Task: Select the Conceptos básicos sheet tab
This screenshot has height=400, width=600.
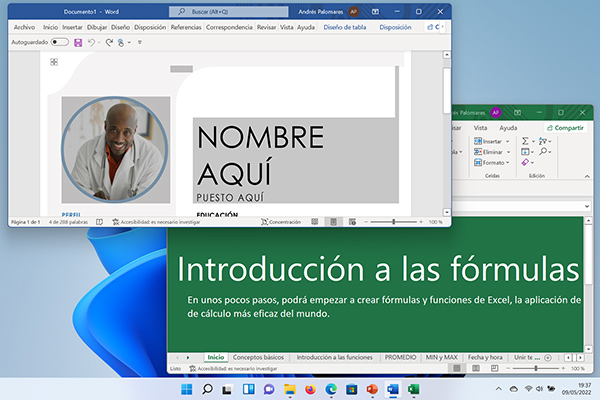Action: click(x=258, y=357)
